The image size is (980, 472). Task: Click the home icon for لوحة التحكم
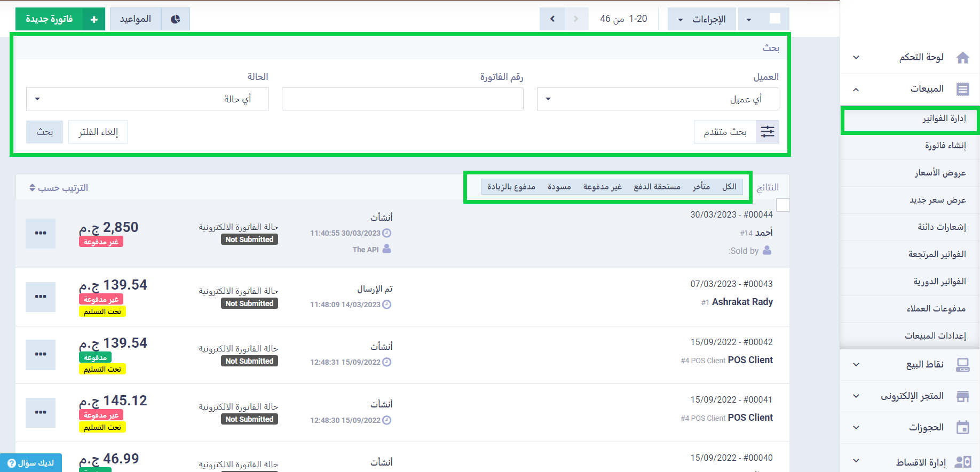962,58
